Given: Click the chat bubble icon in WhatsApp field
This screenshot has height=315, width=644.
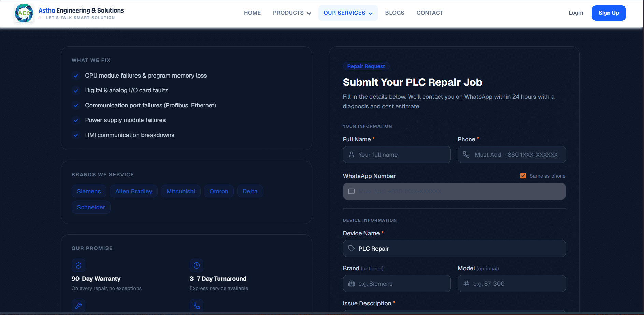Looking at the screenshot, I should coord(352,191).
